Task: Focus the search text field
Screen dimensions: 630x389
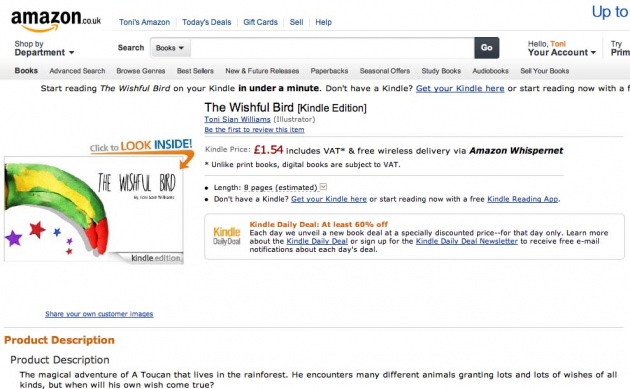Action: pos(332,48)
